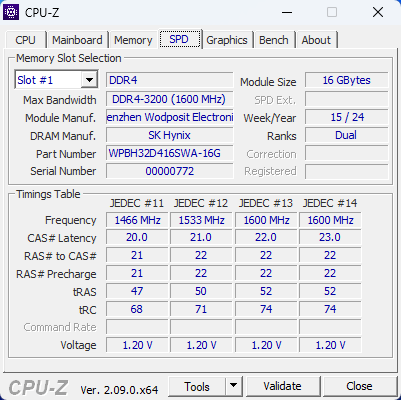Screen dimensions: 401x400
Task: Switch to the CPU tab
Action: 25,40
